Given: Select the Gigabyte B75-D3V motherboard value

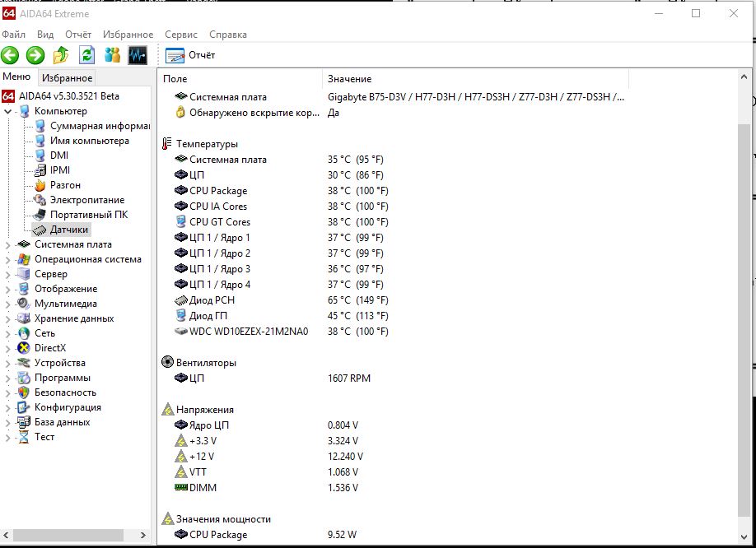Looking at the screenshot, I should [476, 97].
